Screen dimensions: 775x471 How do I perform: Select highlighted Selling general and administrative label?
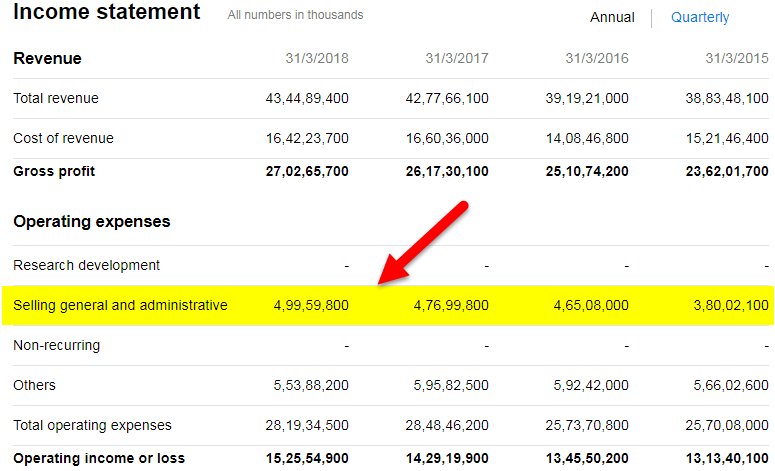(120, 305)
